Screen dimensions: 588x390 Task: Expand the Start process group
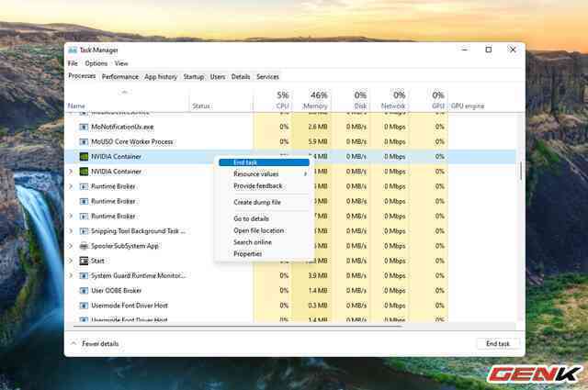click(71, 261)
